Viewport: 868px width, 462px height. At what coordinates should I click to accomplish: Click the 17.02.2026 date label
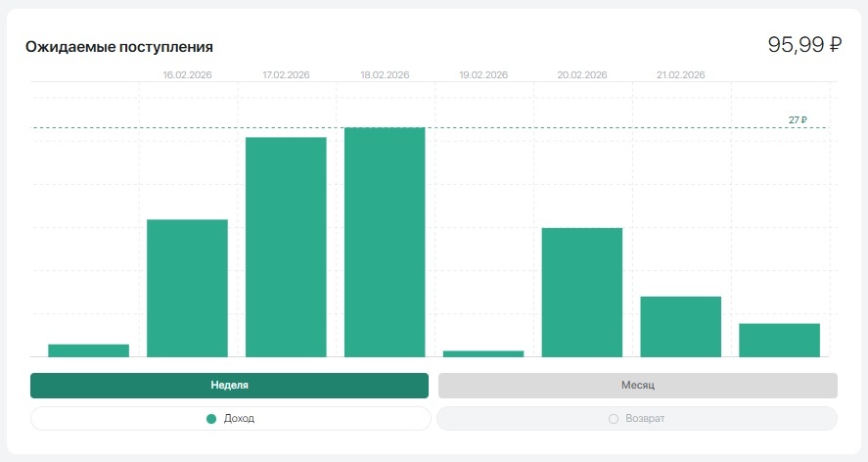pos(286,74)
